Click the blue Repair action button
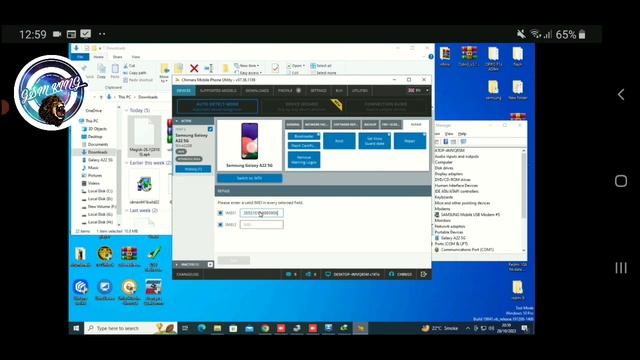This screenshot has height=360, width=640. coord(410,141)
